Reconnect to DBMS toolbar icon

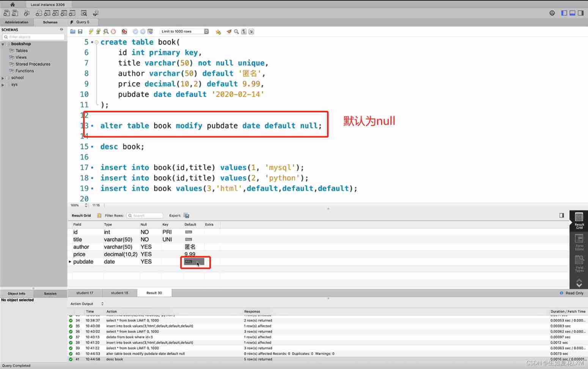pos(96,13)
